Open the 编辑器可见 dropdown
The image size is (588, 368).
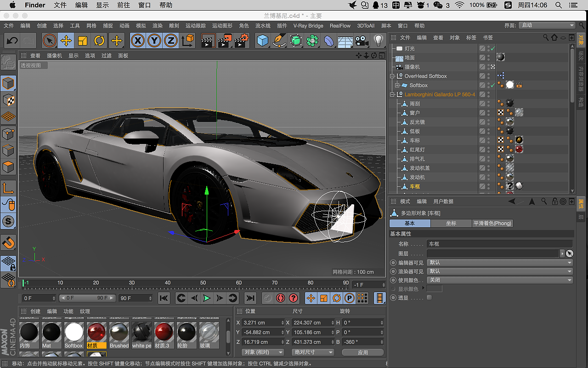pyautogui.click(x=500, y=263)
